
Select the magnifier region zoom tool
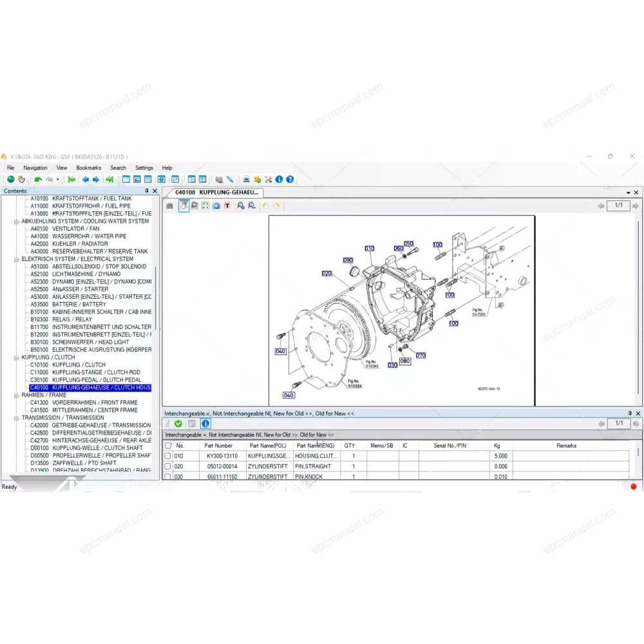[194, 206]
